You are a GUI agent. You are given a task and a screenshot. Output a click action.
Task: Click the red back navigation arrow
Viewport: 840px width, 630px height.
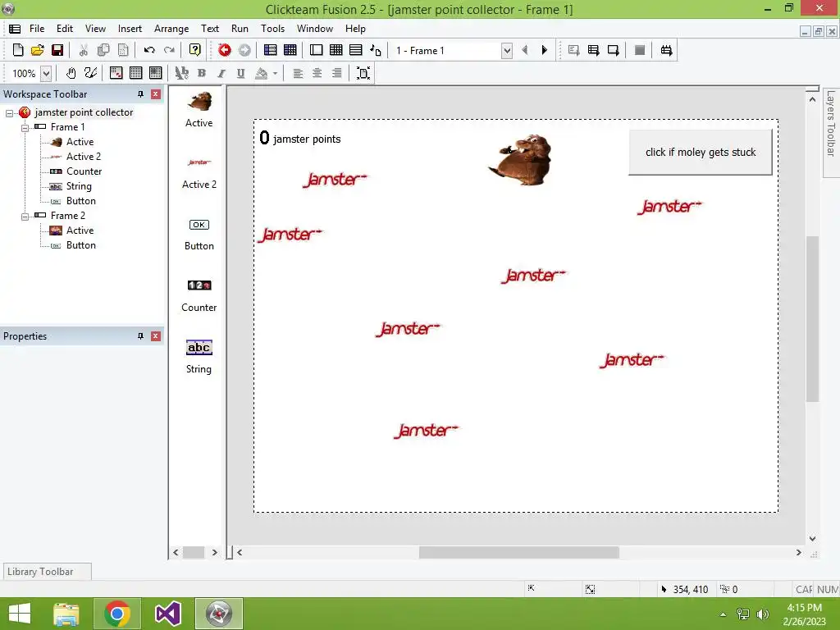[x=225, y=50]
